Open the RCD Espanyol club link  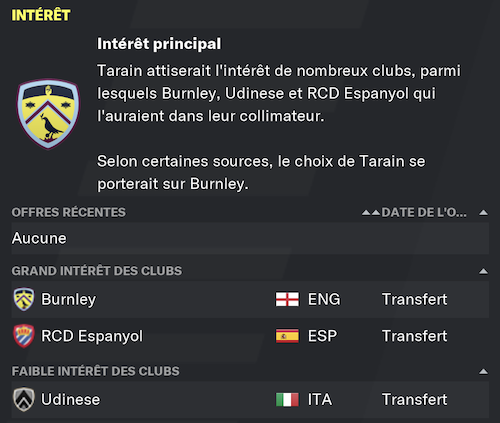pyautogui.click(x=92, y=336)
